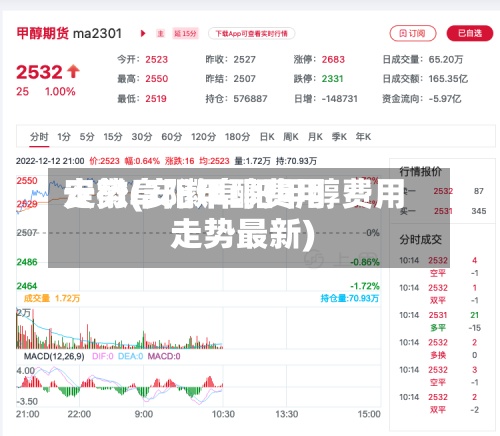The height and width of the screenshot is (436, 500).
Task: Click the 涨停 value 2683
Action: point(333,60)
